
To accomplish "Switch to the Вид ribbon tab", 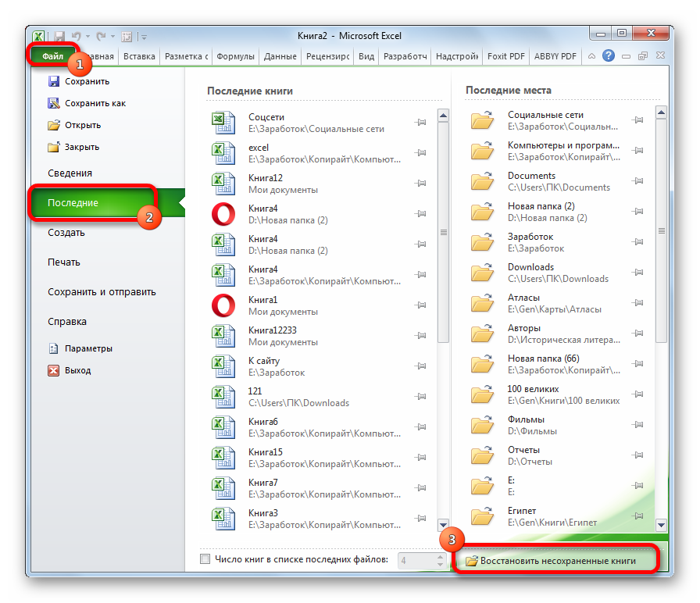I will click(x=366, y=56).
